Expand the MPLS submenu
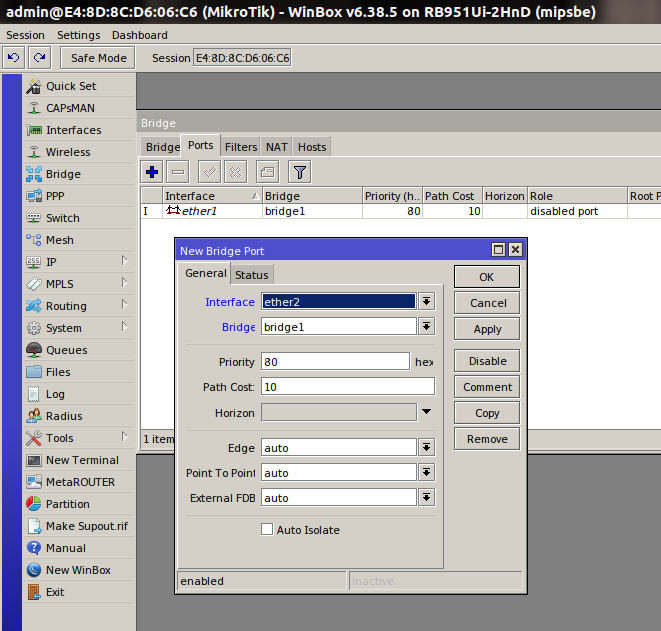Viewport: 661px width, 631px height. [x=124, y=282]
